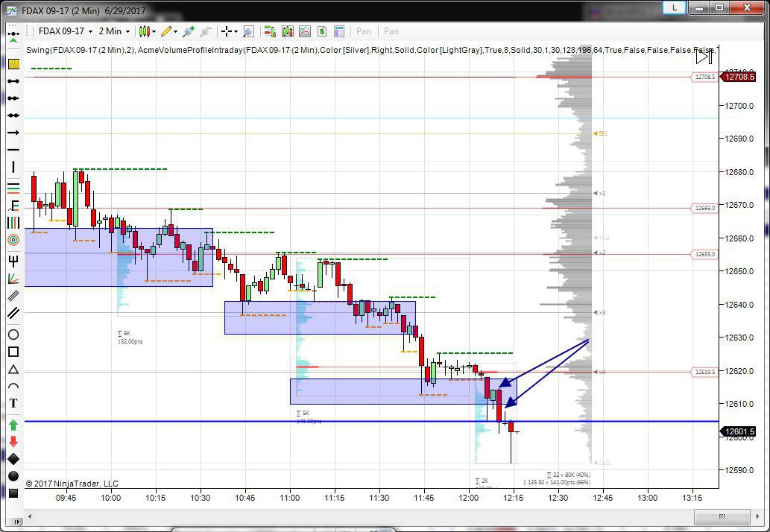Select the Fibonacci Extensions tool
The width and height of the screenshot is (770, 532).
point(13,205)
